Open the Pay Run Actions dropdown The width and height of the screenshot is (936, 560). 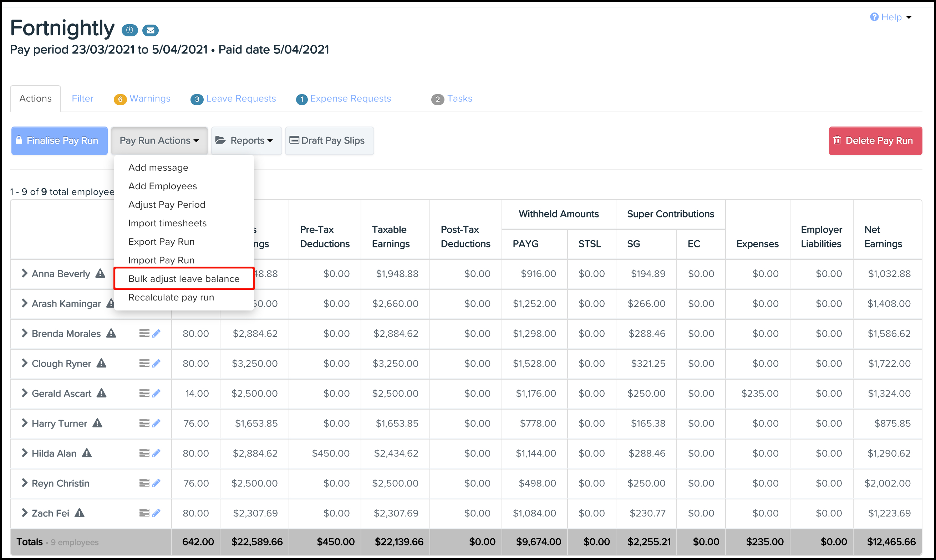tap(159, 141)
